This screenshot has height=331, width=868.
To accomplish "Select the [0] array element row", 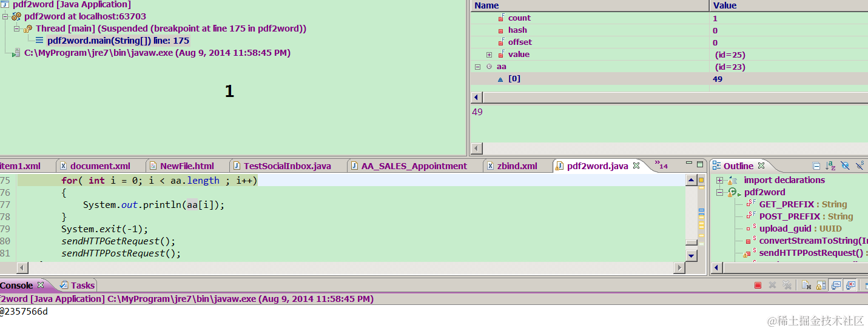I will point(669,79).
